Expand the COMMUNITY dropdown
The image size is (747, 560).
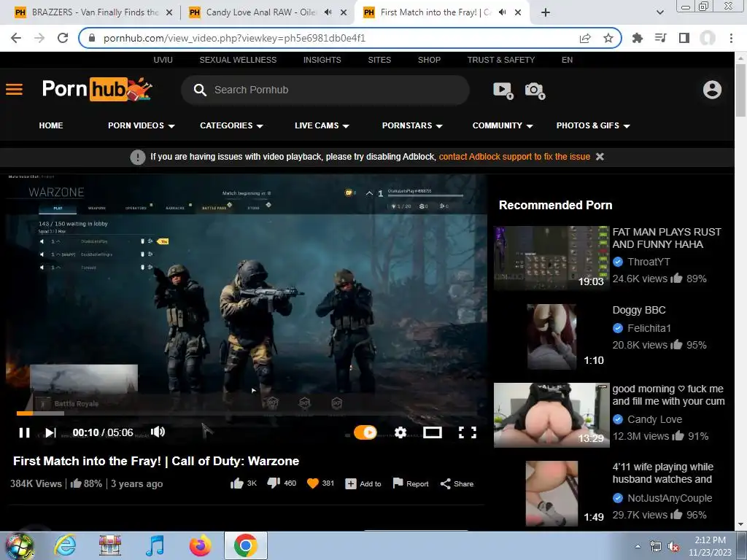(503, 125)
